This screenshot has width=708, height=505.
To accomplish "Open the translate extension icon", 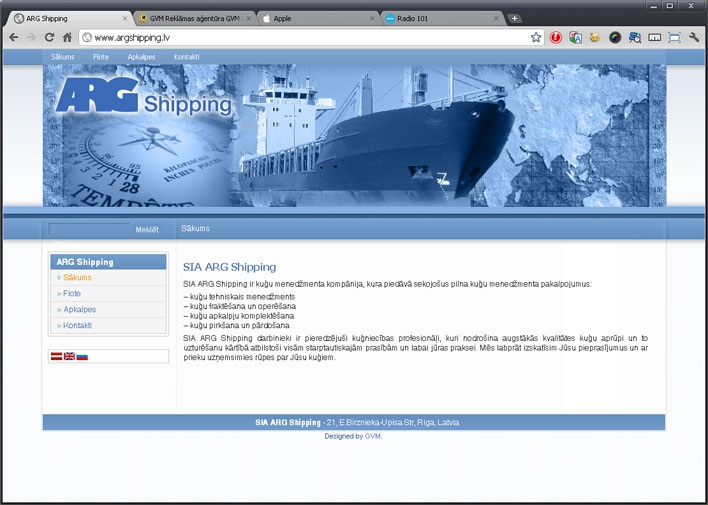I will [575, 37].
